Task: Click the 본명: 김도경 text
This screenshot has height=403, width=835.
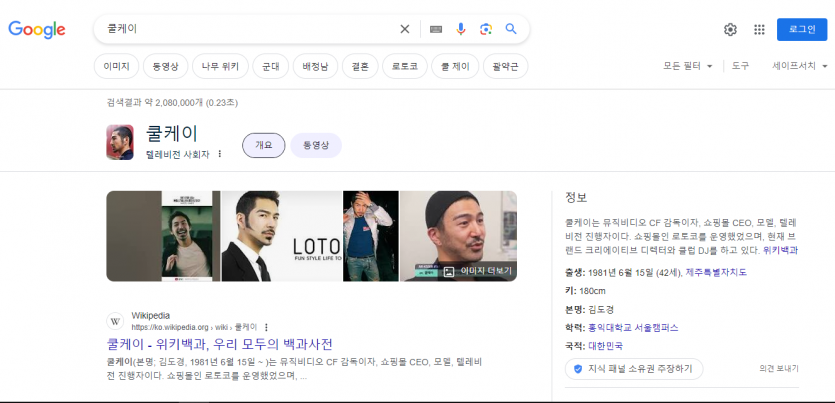Action: [x=588, y=309]
